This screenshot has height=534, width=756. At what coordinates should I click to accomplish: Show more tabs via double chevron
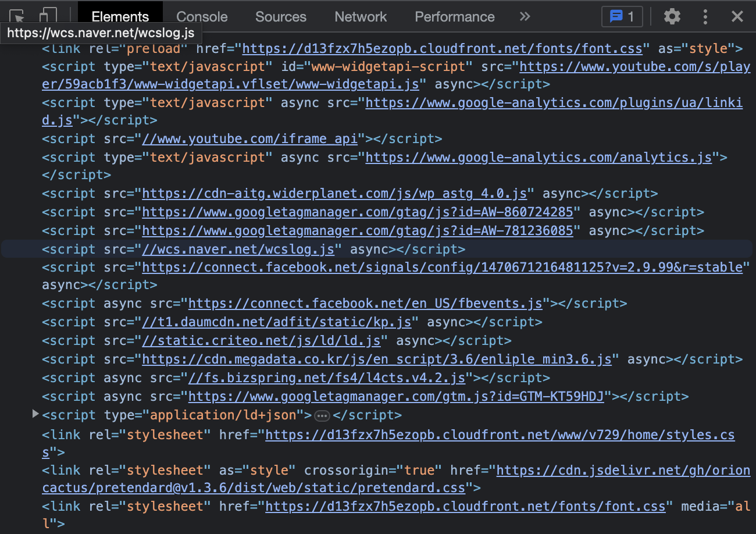point(525,16)
